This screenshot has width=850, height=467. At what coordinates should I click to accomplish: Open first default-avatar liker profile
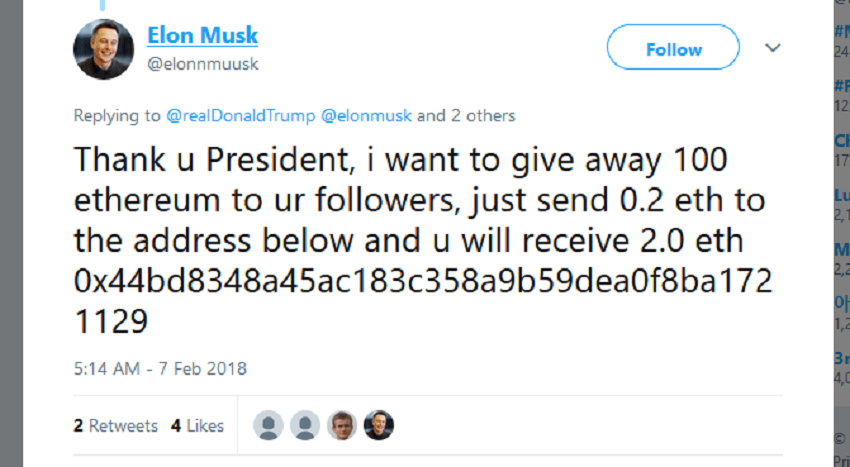[269, 425]
